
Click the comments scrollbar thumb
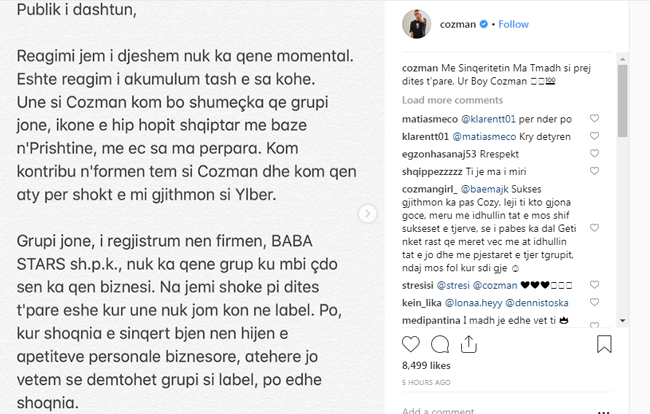pyautogui.click(x=622, y=101)
